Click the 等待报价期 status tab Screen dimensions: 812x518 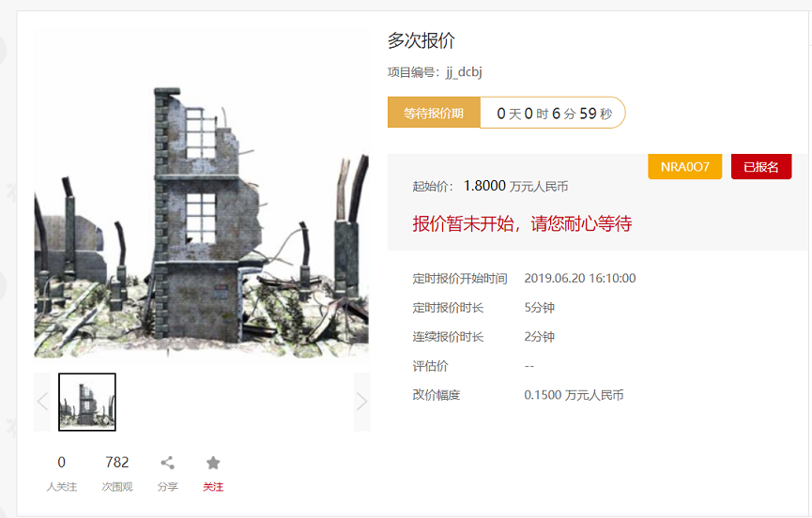pyautogui.click(x=434, y=113)
